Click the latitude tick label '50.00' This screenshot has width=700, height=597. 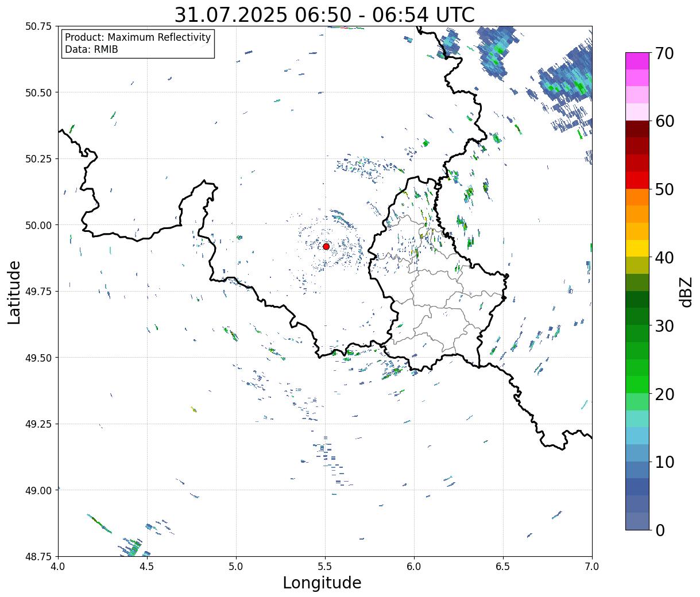[38, 225]
